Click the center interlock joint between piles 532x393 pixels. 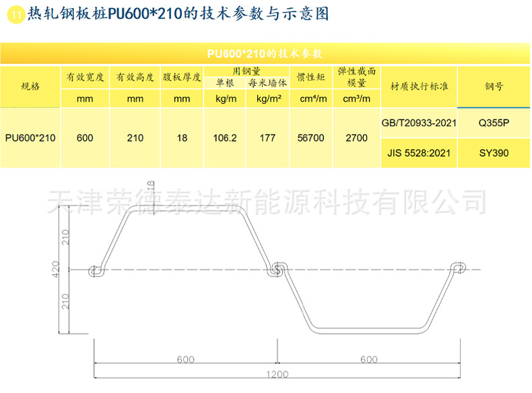277,270
